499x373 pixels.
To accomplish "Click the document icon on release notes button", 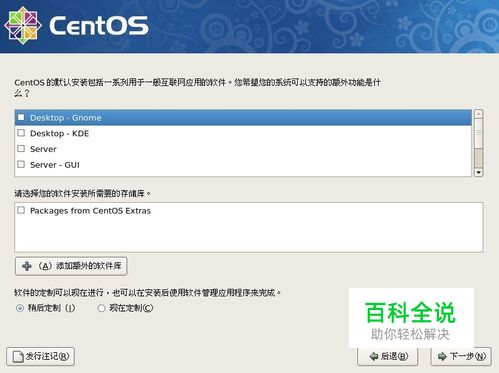I will pos(18,357).
